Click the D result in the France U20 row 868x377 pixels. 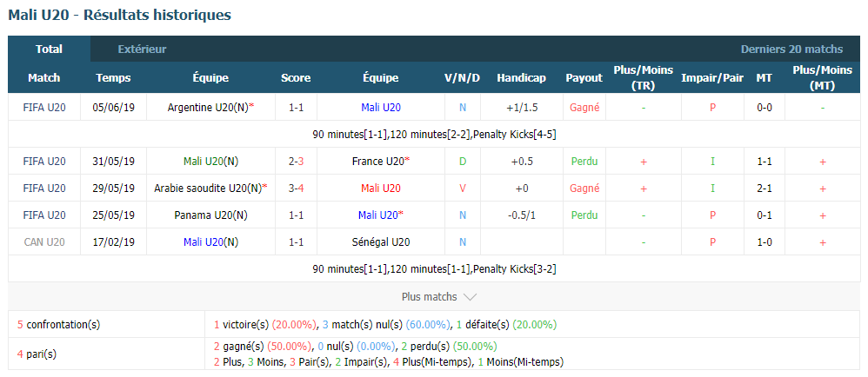coord(463,162)
